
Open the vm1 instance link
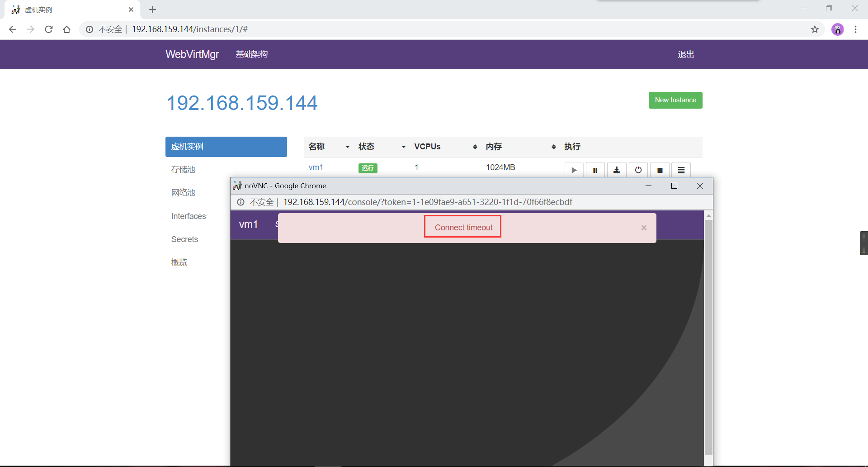[316, 167]
